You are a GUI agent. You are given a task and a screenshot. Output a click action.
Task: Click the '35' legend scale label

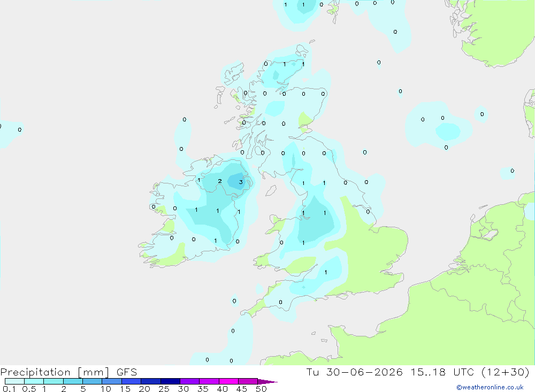click(203, 389)
